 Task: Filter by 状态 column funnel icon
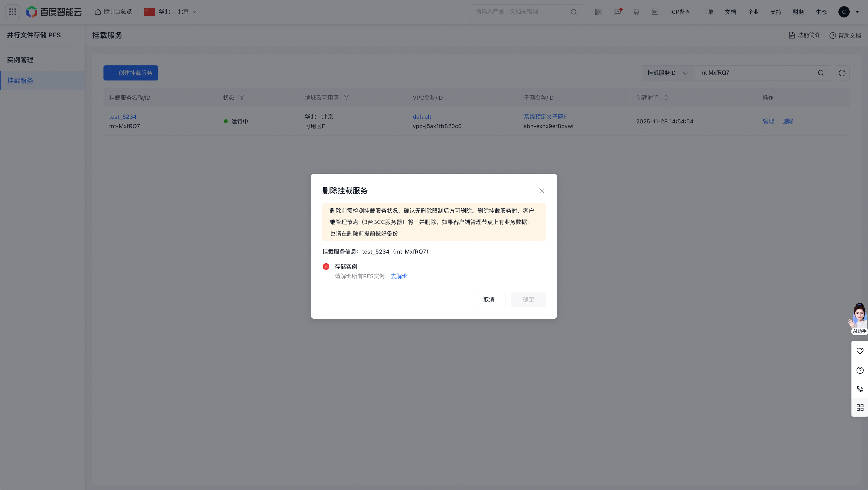(242, 97)
